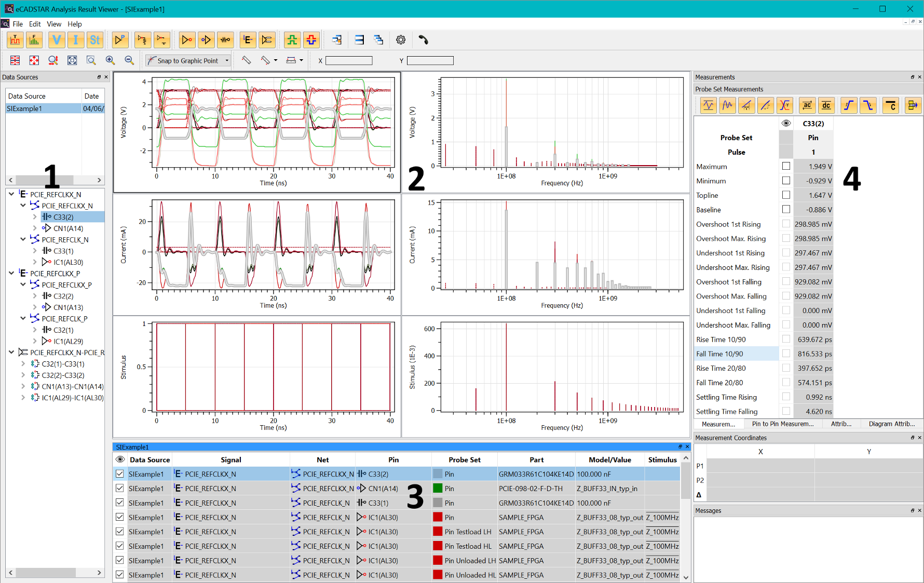Select the Current display icon labeled I
Screen dimensions: 924x583
(x=76, y=39)
